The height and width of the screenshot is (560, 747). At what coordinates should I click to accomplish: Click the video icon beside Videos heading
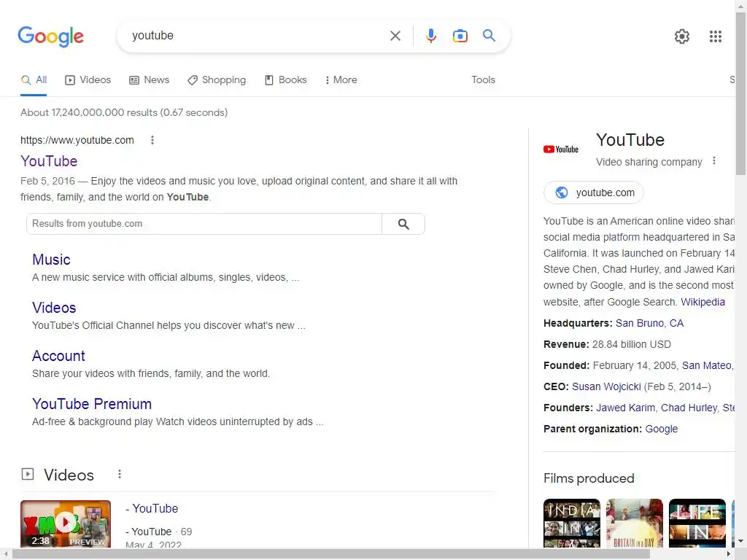pyautogui.click(x=28, y=474)
